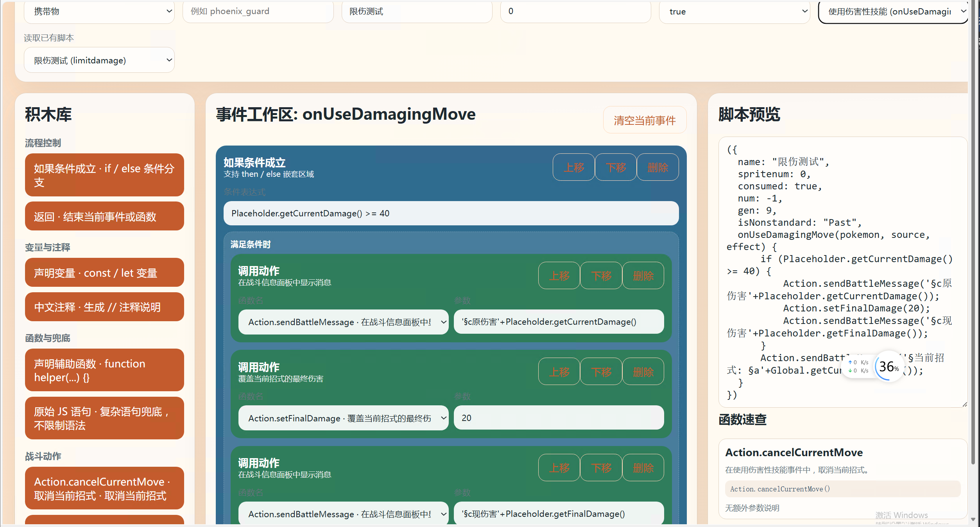Delete the 如果条件成立 block

658,167
